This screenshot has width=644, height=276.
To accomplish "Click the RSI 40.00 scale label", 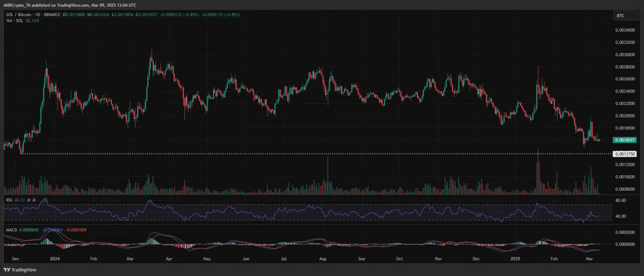I will (622, 216).
